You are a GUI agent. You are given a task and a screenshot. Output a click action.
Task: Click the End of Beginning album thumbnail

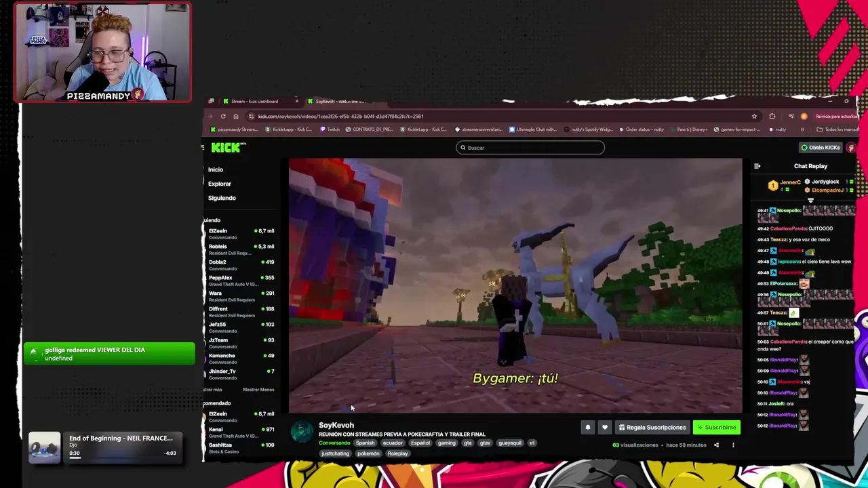coord(45,447)
